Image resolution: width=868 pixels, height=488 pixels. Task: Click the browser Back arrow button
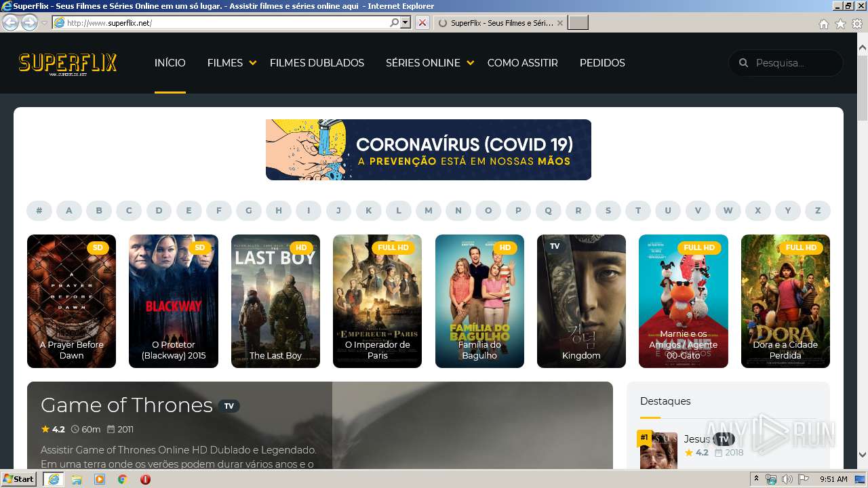tap(10, 22)
